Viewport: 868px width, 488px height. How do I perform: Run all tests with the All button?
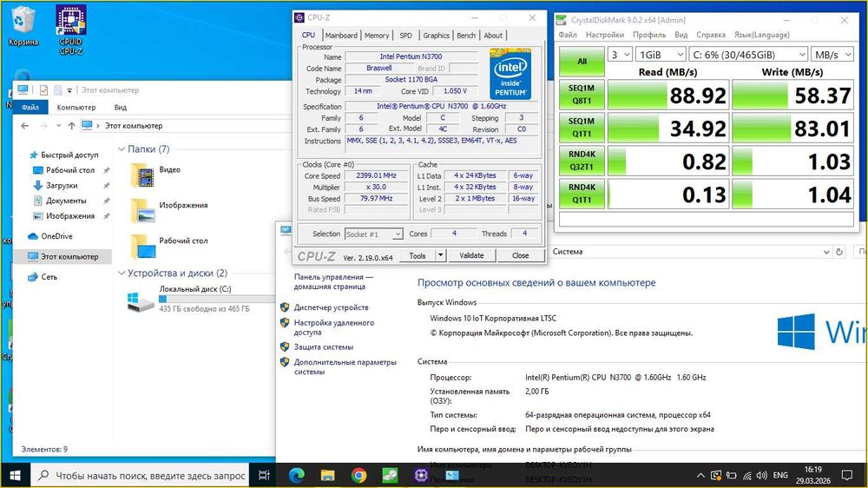tap(582, 62)
